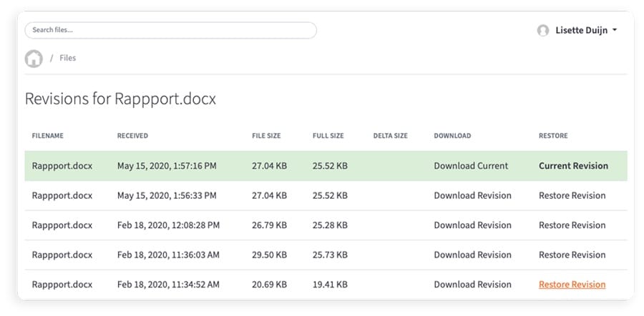Screen dimensions: 644x316
Task: Click the FILE SIZE column header
Action: (x=266, y=136)
